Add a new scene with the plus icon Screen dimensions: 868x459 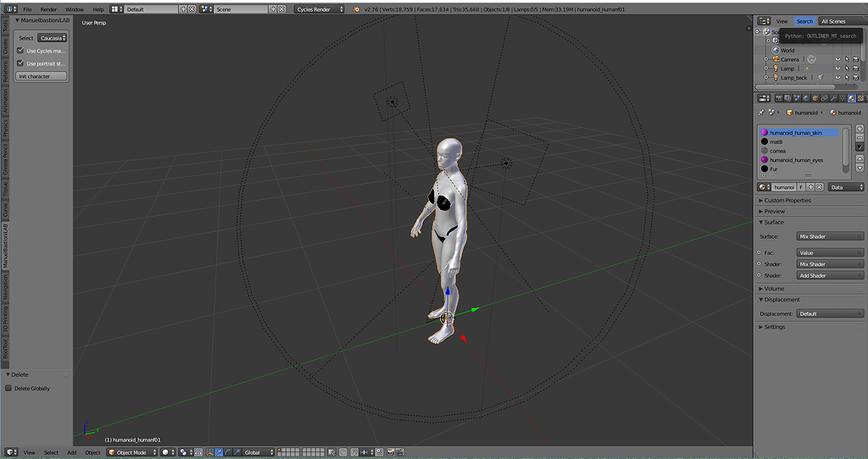coord(273,9)
